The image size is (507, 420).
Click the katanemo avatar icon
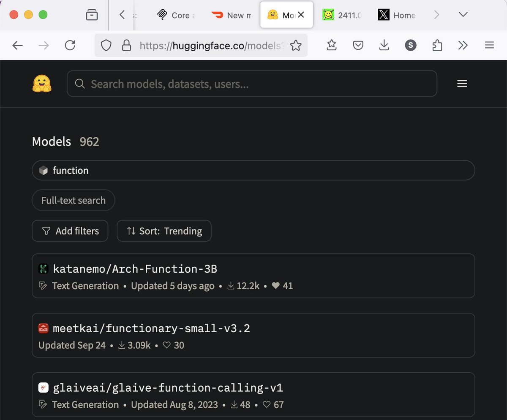coord(44,269)
